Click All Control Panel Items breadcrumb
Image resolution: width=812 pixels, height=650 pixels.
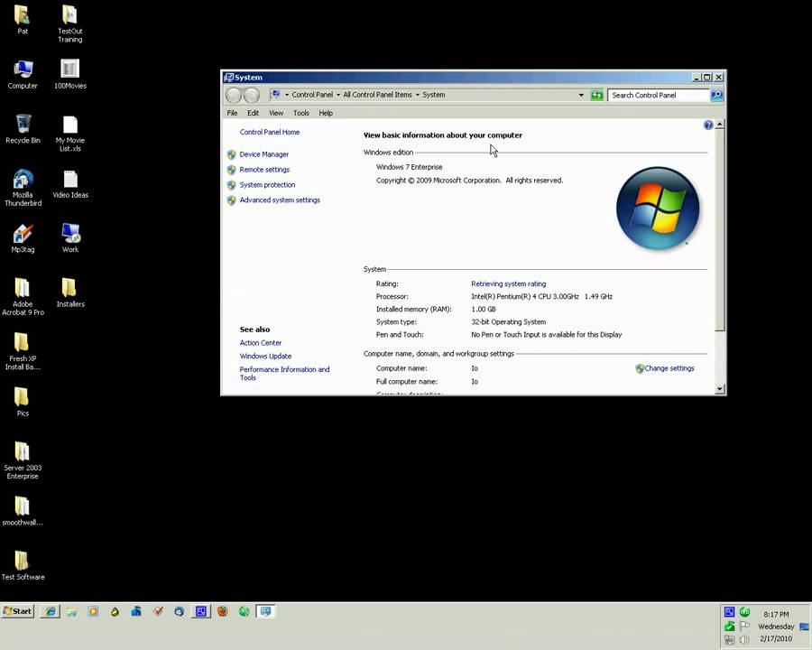pos(377,95)
